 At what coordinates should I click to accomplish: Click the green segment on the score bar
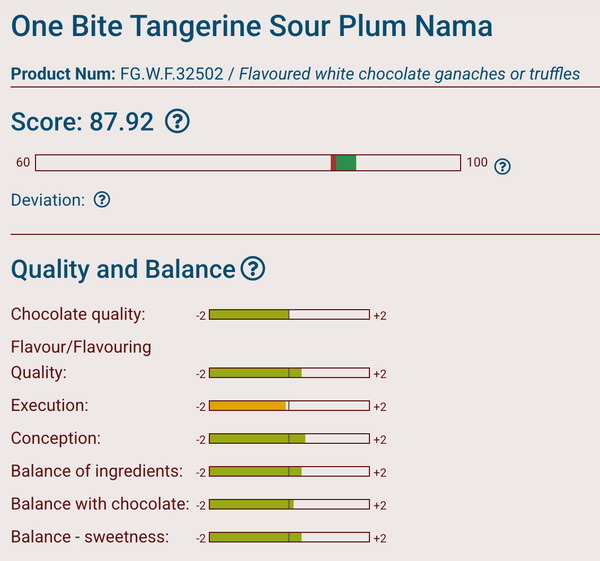pyautogui.click(x=346, y=163)
